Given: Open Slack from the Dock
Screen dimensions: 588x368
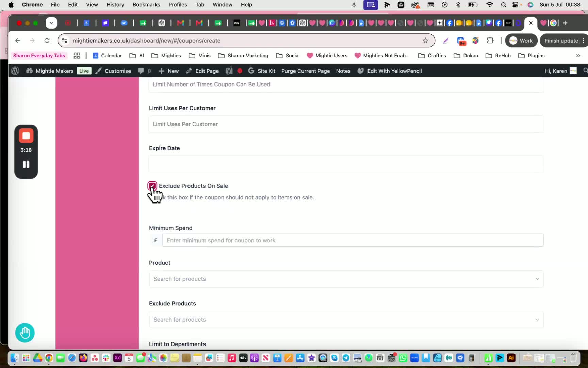Looking at the screenshot, I should (x=106, y=358).
